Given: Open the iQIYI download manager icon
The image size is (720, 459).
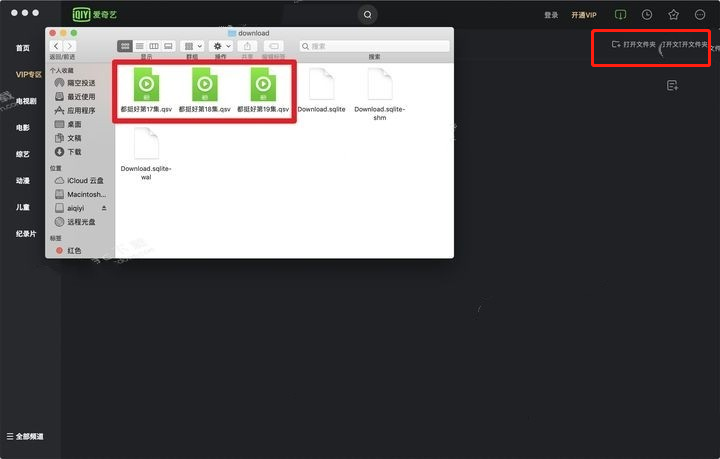Looking at the screenshot, I should [620, 15].
